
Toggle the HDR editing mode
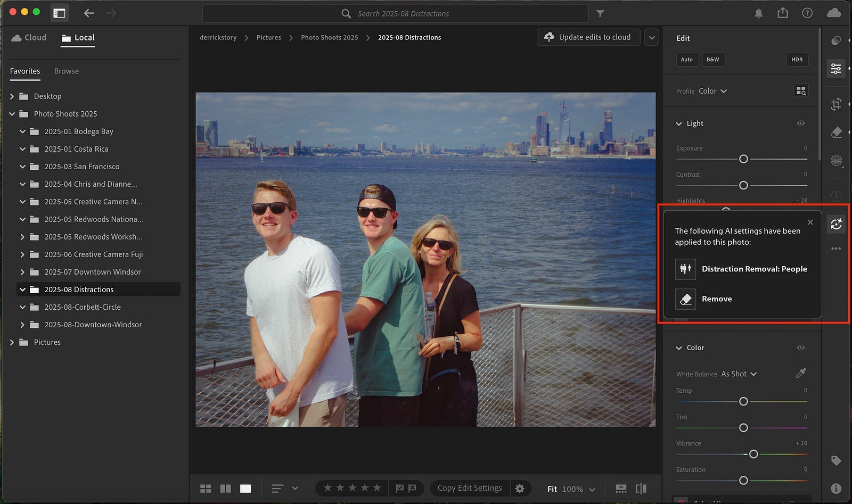tap(797, 60)
